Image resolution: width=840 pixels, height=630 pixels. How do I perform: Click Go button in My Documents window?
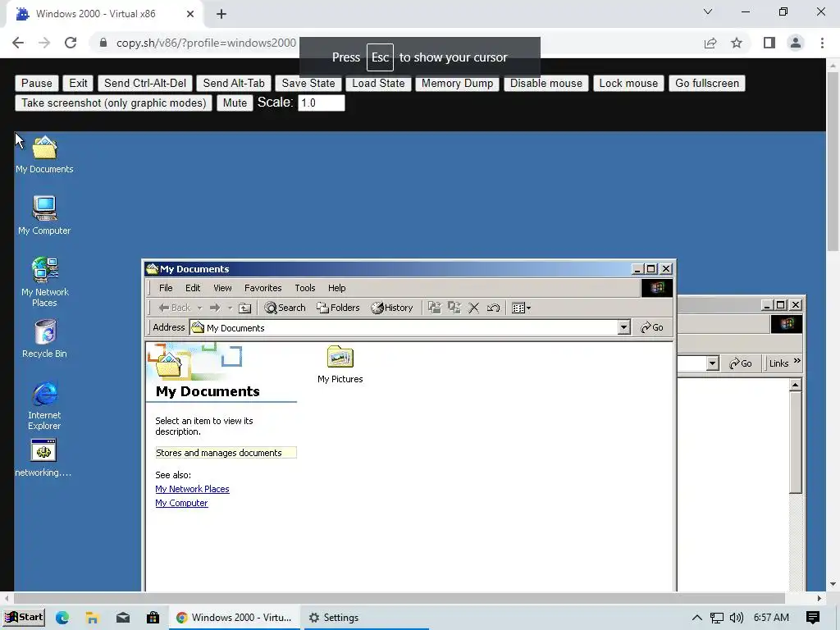(652, 327)
